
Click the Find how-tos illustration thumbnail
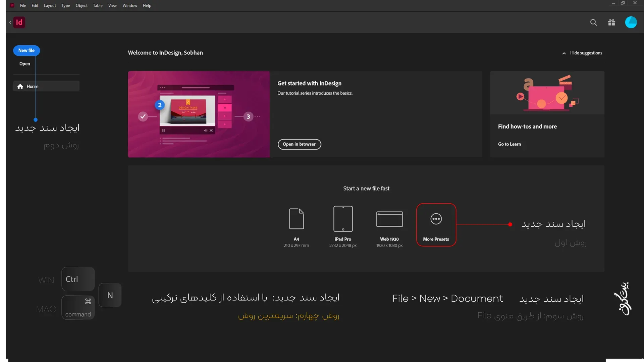(547, 93)
